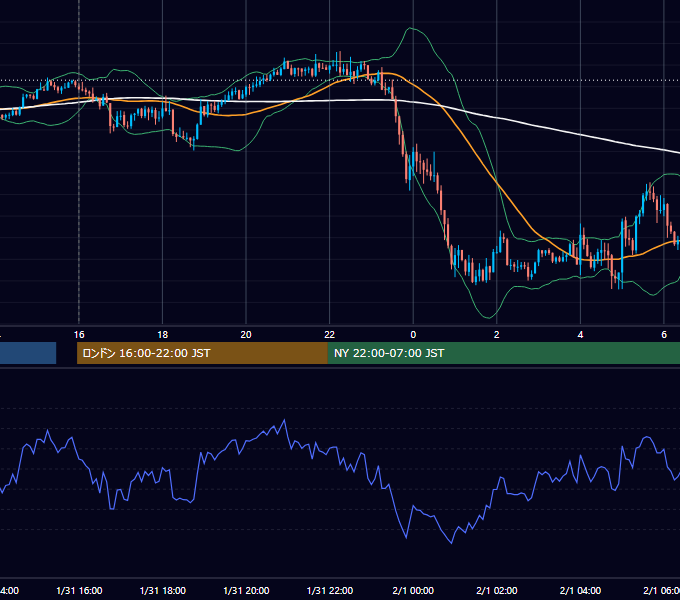Click the upper axis hour label 18
This screenshot has height=600, width=680.
162,335
